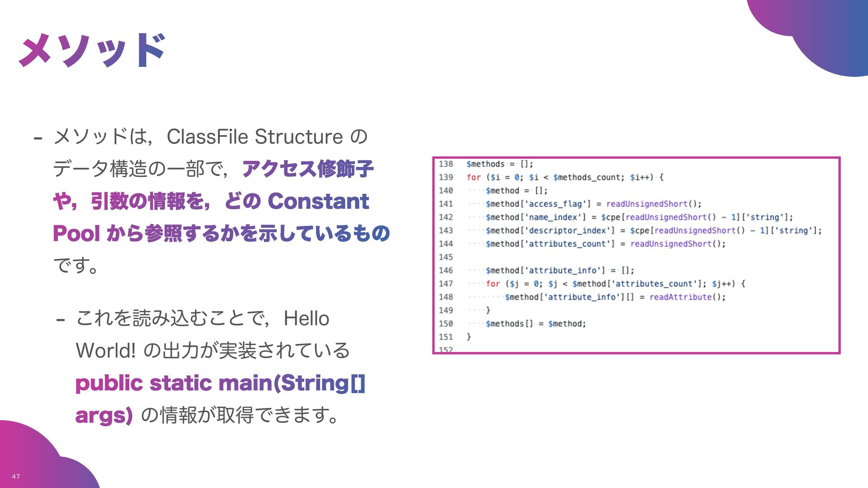Click the text 'World! の出力が実装されている'

[212, 351]
